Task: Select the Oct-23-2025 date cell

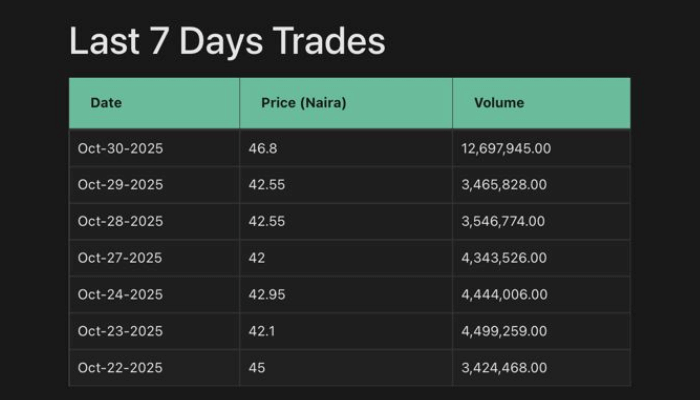Action: tap(120, 331)
